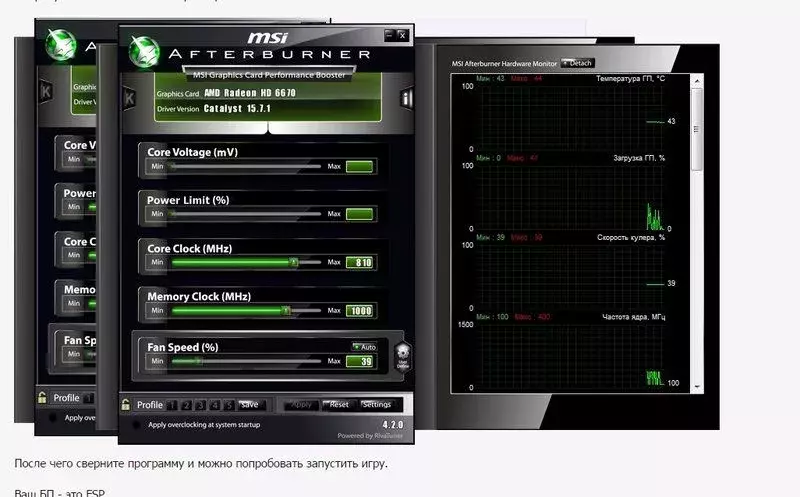Click the Reset button
The height and width of the screenshot is (497, 800).
point(339,405)
